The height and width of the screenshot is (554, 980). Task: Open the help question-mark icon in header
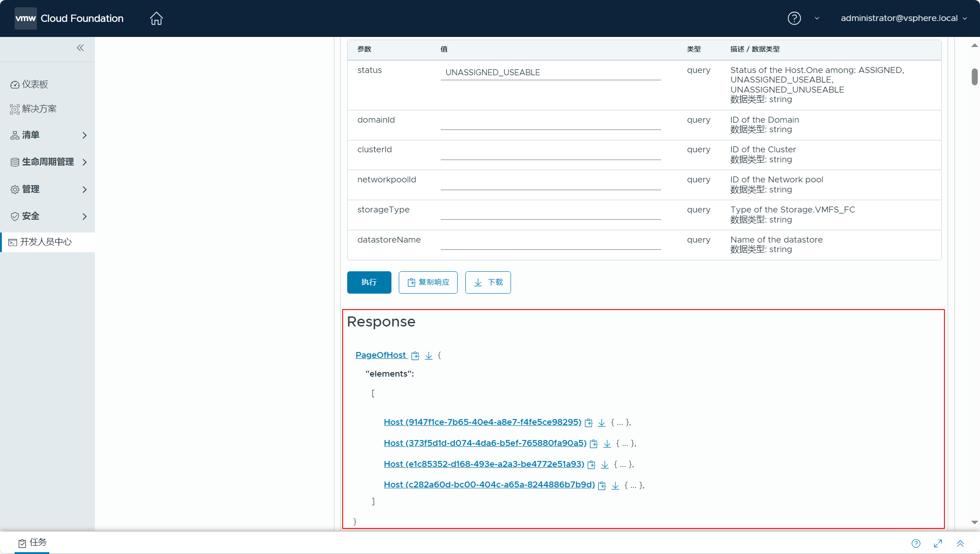pos(794,18)
